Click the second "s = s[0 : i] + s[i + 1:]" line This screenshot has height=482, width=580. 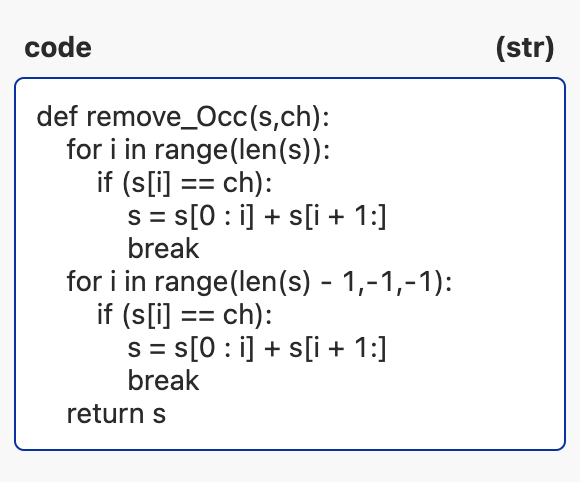(257, 348)
